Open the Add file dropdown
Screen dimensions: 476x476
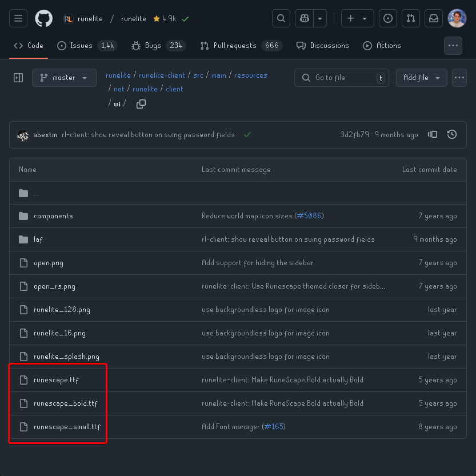click(422, 78)
